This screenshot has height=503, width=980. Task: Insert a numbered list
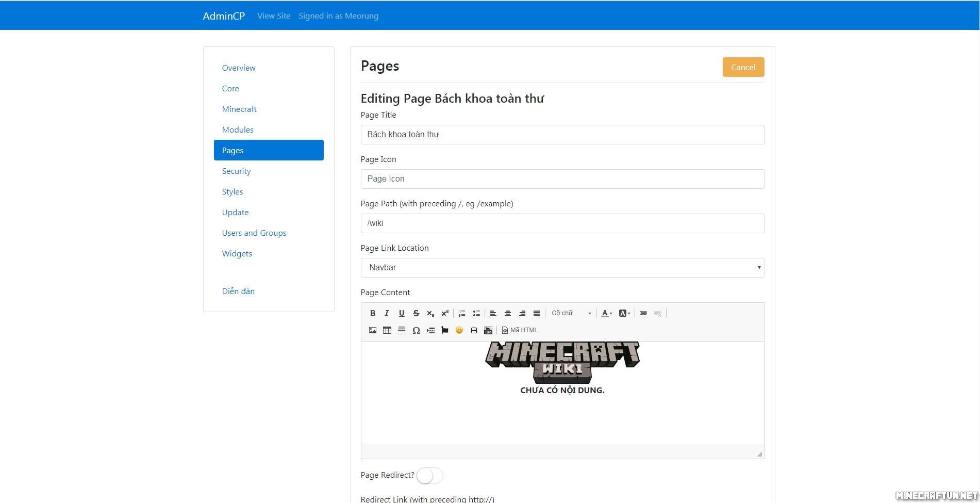462,313
